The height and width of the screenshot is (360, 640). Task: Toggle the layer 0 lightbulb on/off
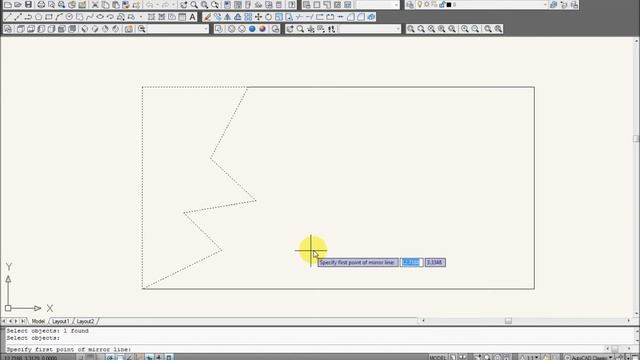420,5
